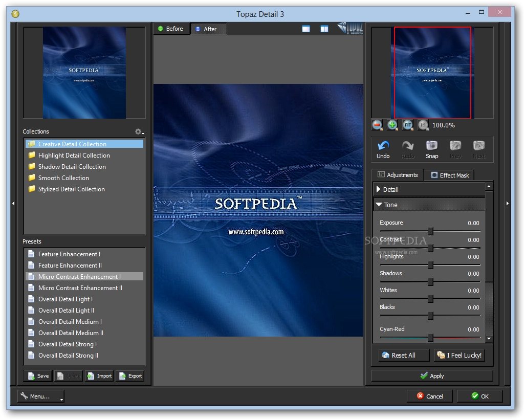Delete the selected preset
Screen dimensions: 525x420
tap(69, 376)
